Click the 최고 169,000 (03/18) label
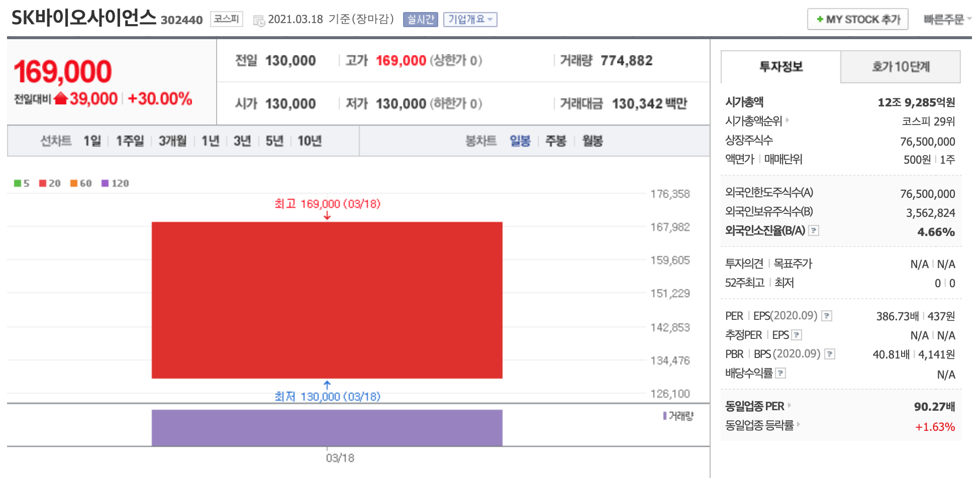 327,204
